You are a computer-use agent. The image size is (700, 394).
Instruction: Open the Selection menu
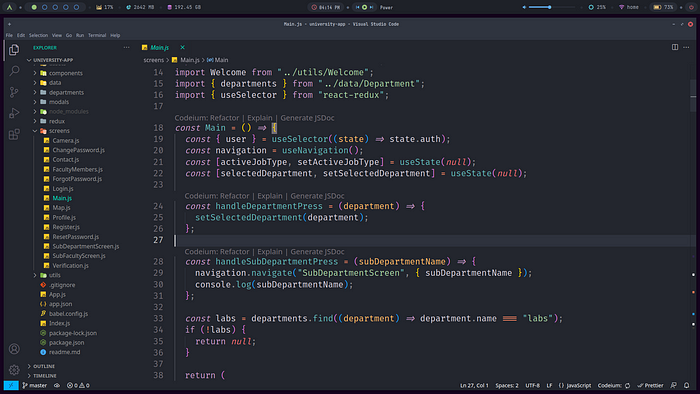coord(38,35)
